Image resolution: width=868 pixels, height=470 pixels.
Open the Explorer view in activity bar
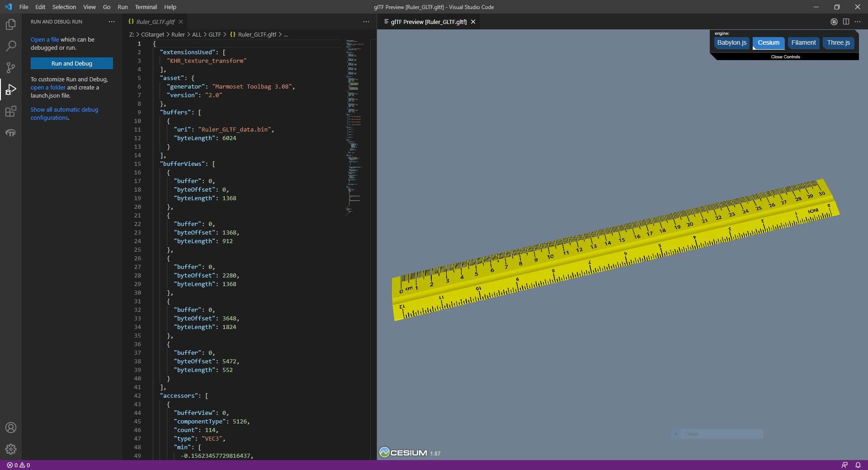coord(11,24)
